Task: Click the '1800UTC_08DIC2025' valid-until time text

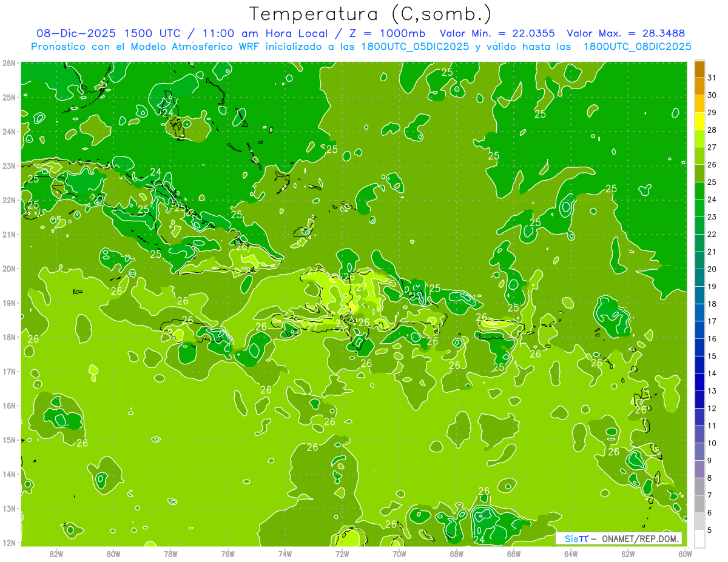Action: (x=637, y=47)
